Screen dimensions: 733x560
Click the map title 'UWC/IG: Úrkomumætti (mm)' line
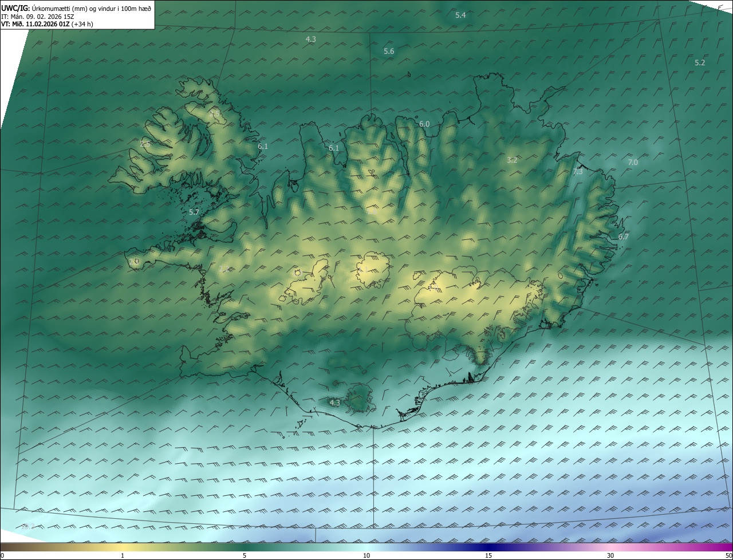(76, 8)
